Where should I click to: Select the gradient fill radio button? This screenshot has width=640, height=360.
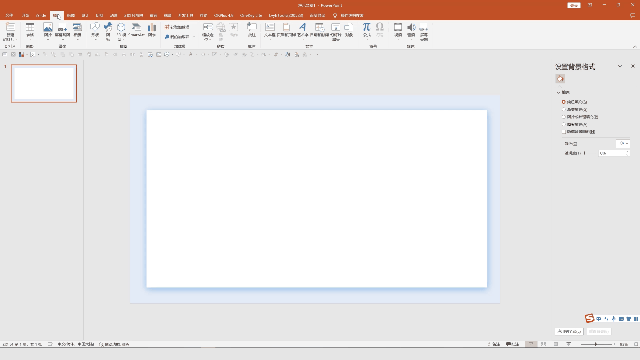pos(563,109)
